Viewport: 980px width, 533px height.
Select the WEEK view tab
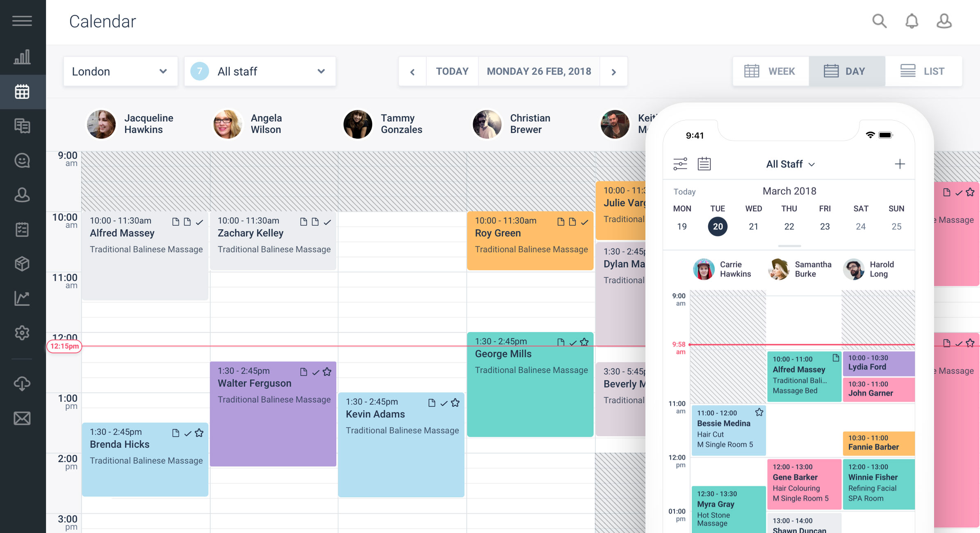point(771,71)
